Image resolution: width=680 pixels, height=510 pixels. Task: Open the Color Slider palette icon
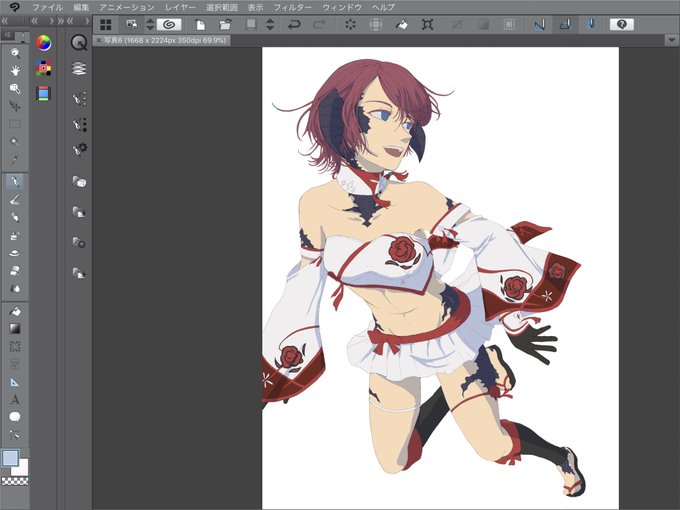[43, 93]
